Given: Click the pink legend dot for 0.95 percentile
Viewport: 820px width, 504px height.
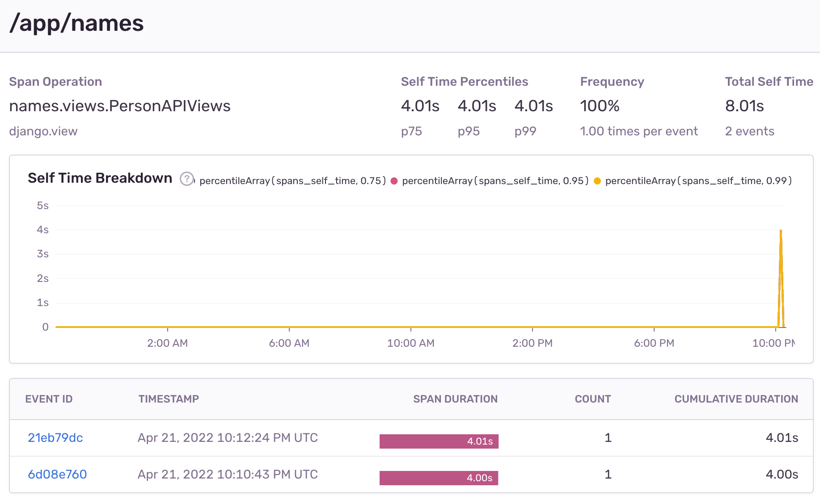Looking at the screenshot, I should click(394, 181).
